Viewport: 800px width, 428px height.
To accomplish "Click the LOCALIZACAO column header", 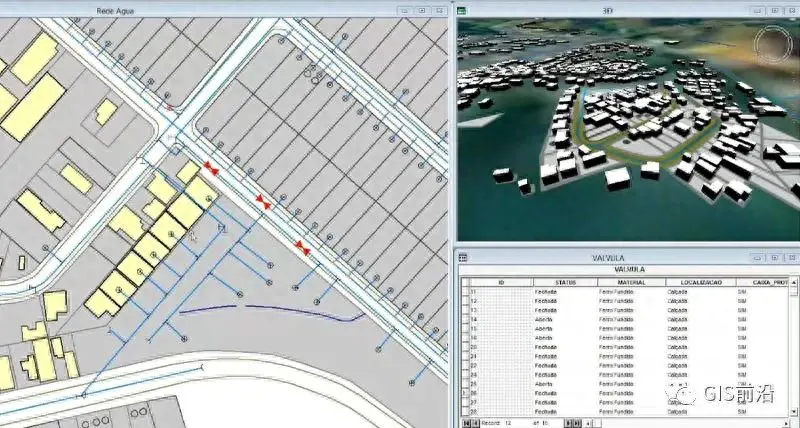I will pos(700,282).
